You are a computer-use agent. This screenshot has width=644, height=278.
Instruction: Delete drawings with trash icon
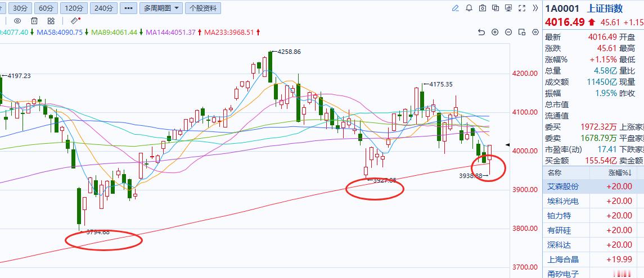click(34, 21)
